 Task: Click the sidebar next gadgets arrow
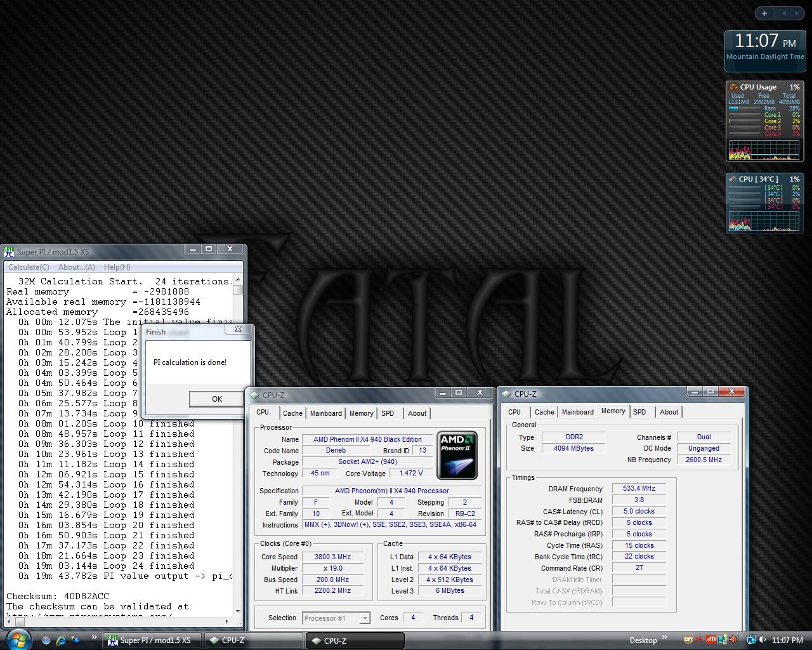click(796, 13)
